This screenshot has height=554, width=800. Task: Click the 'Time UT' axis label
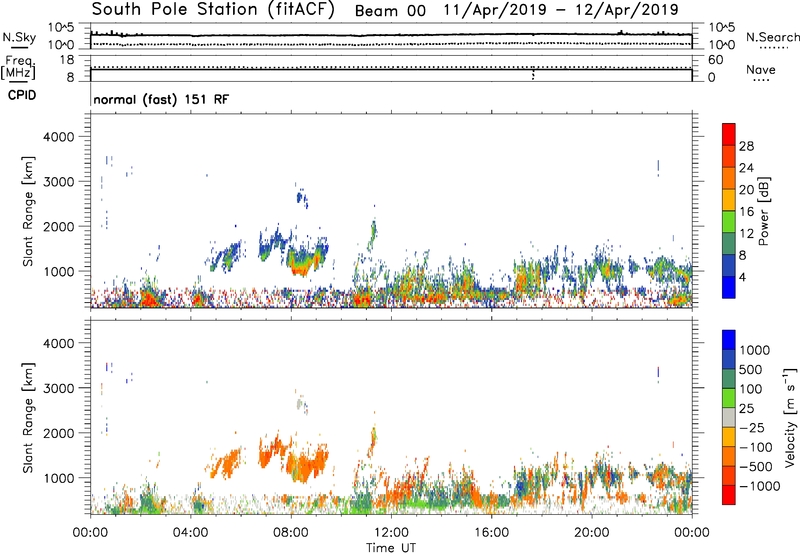pos(391,548)
